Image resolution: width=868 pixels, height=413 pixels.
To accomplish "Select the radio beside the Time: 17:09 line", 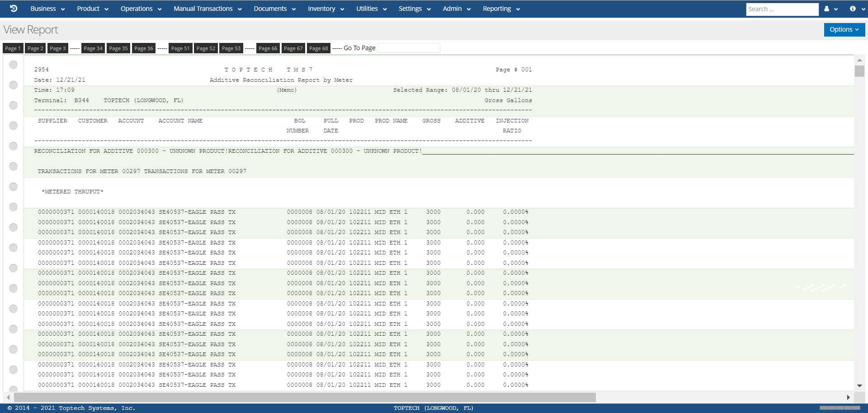I will click(14, 85).
